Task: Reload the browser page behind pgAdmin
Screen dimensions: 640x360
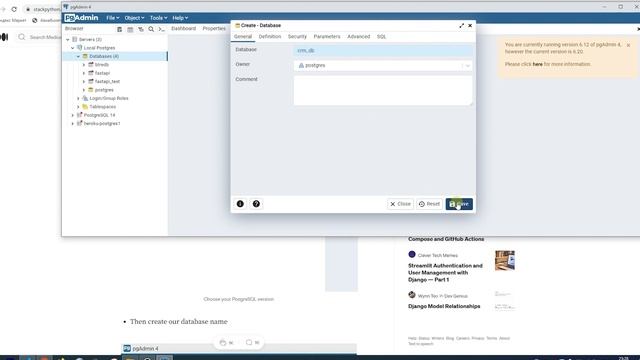Action: [14, 9]
